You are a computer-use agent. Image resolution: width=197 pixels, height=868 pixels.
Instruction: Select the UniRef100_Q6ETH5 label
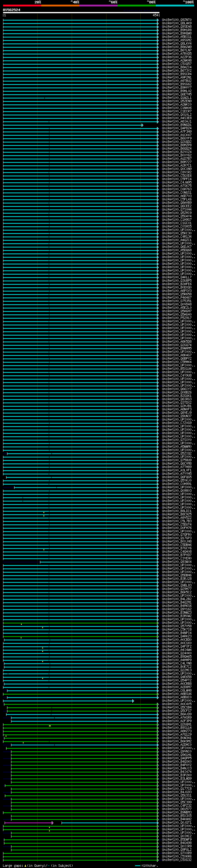(177, 95)
